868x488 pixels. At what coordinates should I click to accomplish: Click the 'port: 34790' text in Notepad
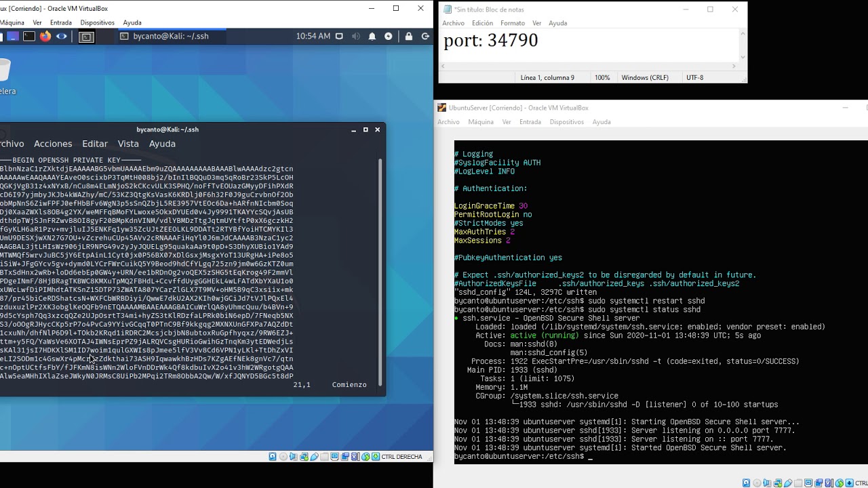tap(490, 41)
